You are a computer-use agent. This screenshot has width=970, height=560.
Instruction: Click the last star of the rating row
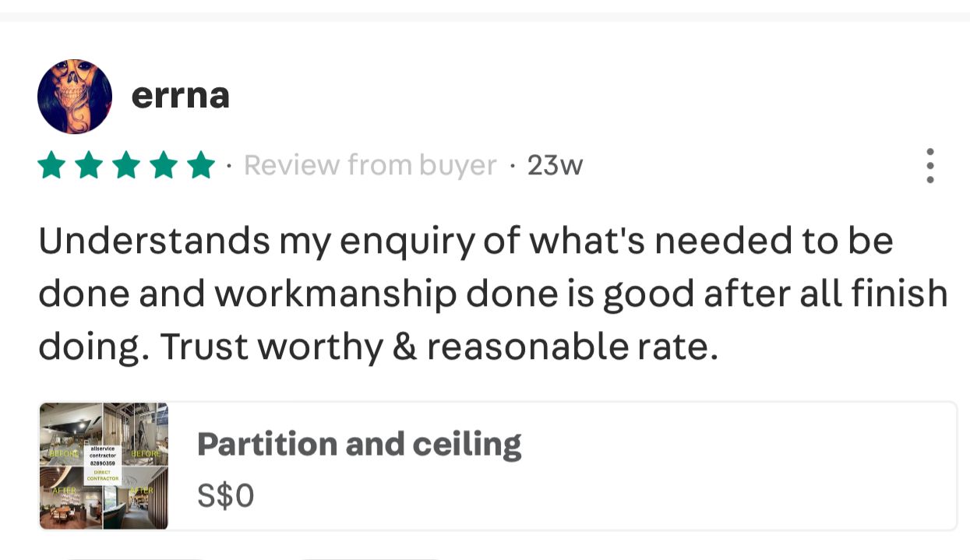[201, 164]
